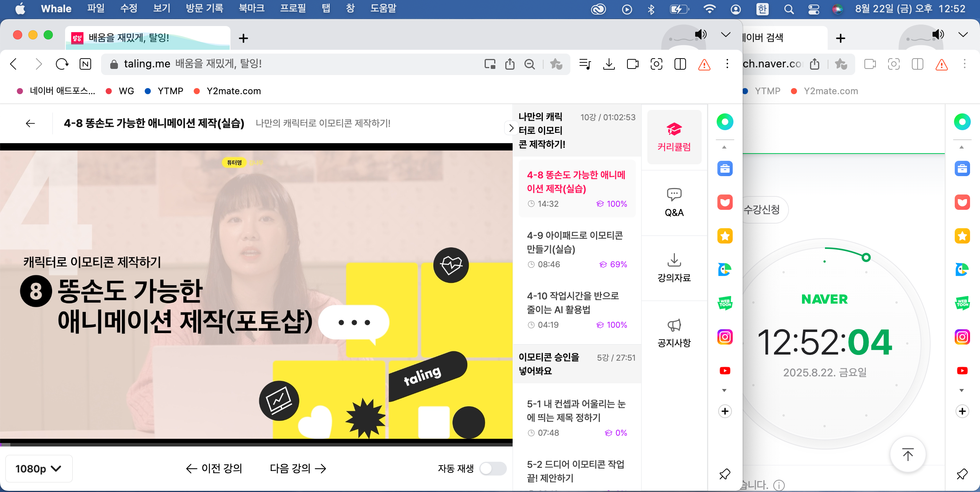
Task: Open Naver Webtoon sidebar icon
Action: click(725, 303)
